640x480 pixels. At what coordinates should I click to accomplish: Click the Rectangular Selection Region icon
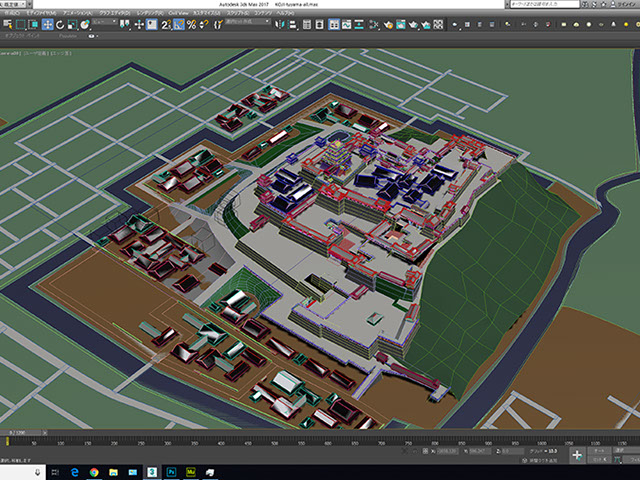click(x=20, y=25)
